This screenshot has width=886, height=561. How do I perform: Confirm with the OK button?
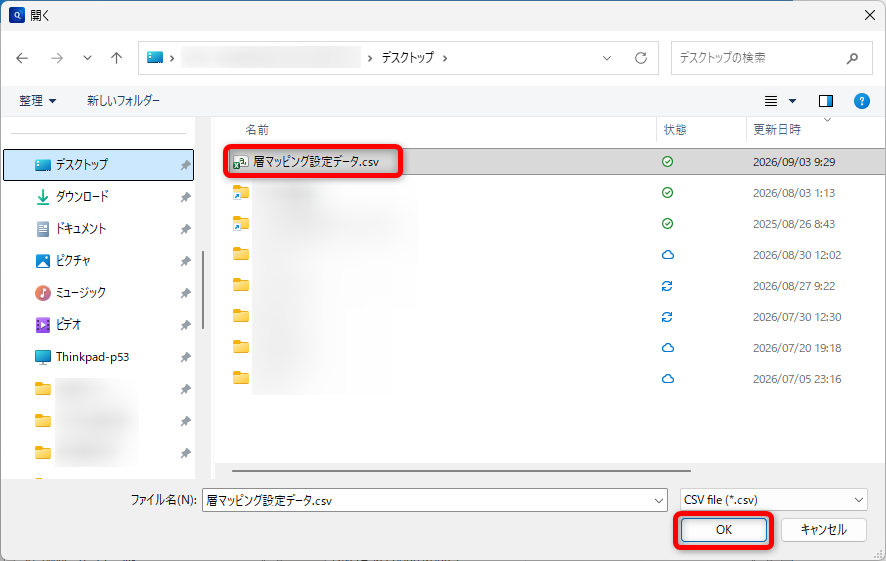pyautogui.click(x=723, y=530)
